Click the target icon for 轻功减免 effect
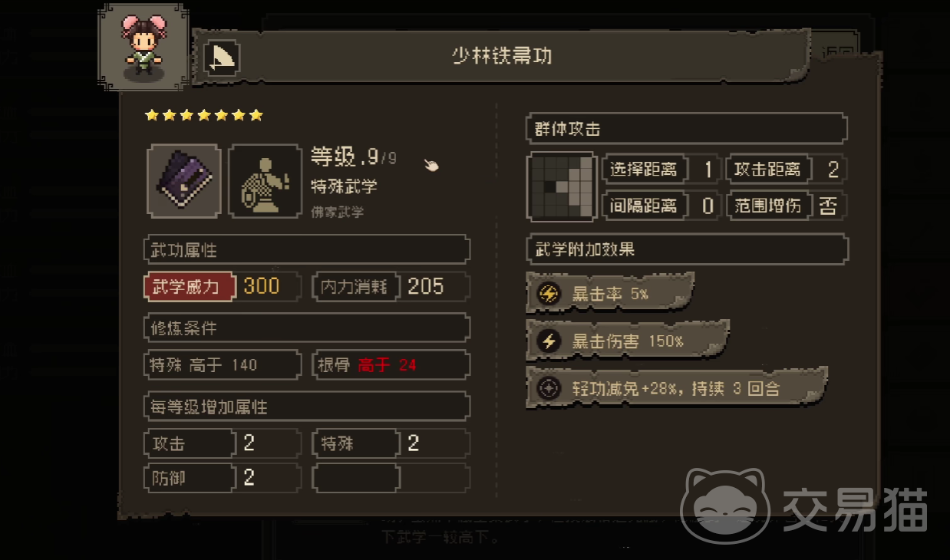This screenshot has height=560, width=950. click(549, 388)
